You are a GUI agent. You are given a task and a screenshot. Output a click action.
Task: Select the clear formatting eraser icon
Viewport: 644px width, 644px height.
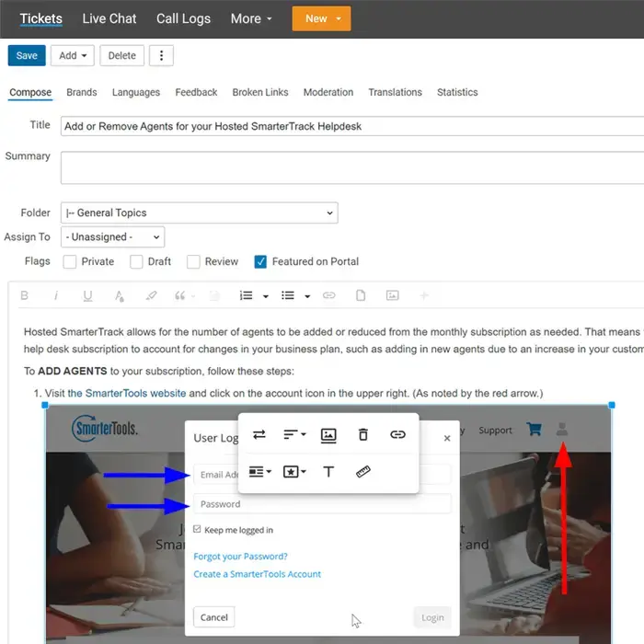pyautogui.click(x=151, y=295)
